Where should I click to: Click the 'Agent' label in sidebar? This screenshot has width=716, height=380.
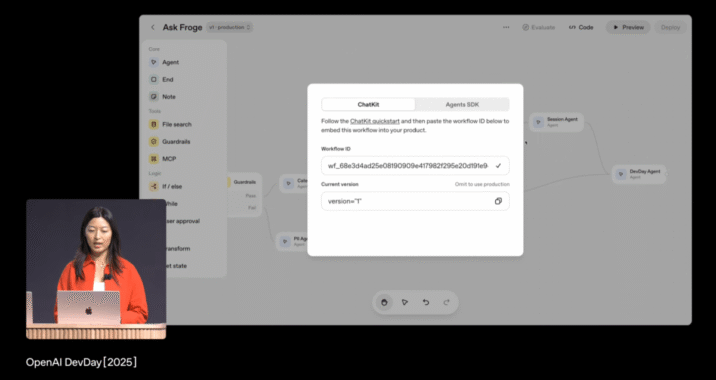[x=170, y=63]
